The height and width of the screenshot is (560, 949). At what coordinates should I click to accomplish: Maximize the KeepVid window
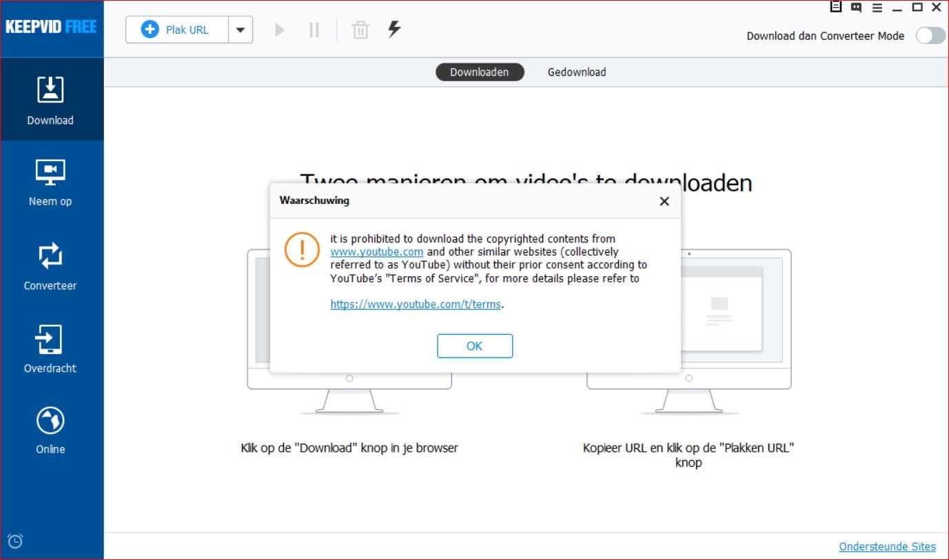(x=917, y=7)
